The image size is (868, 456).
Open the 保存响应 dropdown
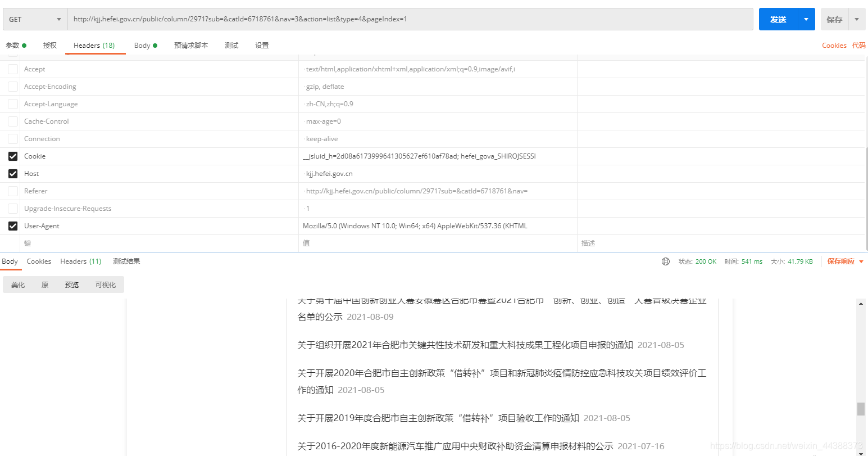point(846,261)
